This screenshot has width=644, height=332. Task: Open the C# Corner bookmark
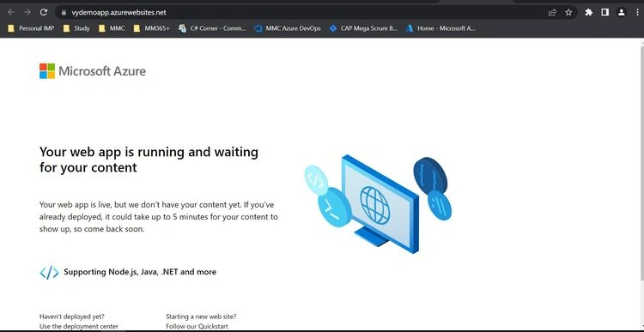tap(212, 28)
